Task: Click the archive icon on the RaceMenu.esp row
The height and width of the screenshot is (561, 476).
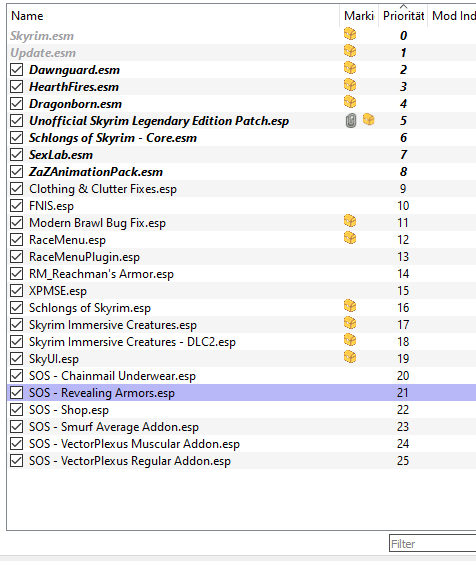Action: [x=350, y=238]
